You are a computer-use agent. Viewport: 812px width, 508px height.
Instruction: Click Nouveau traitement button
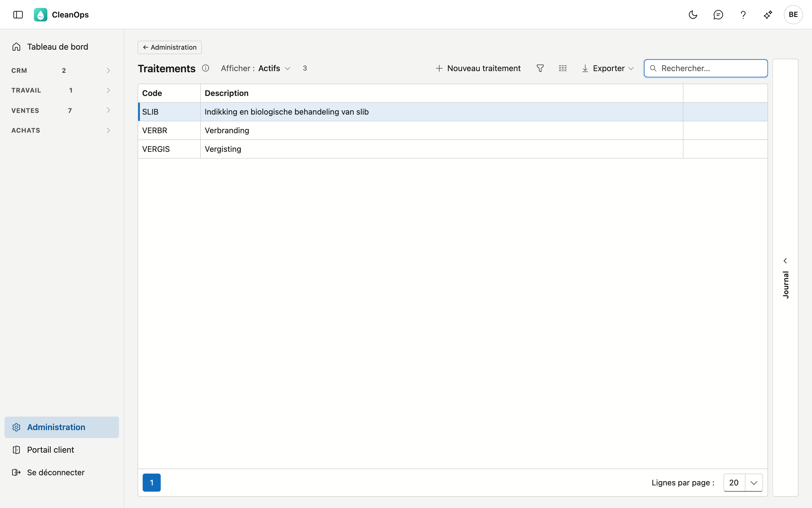tap(478, 68)
